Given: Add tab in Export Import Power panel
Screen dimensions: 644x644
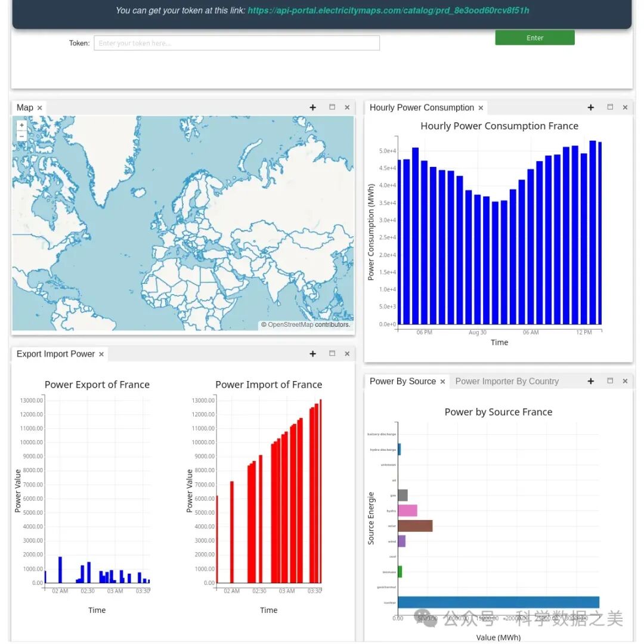Looking at the screenshot, I should [x=312, y=354].
